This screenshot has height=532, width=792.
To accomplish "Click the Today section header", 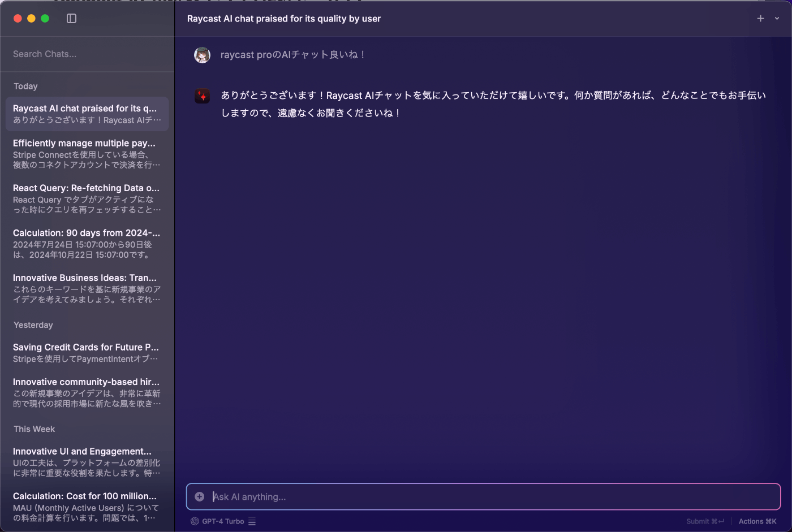I will 25,86.
